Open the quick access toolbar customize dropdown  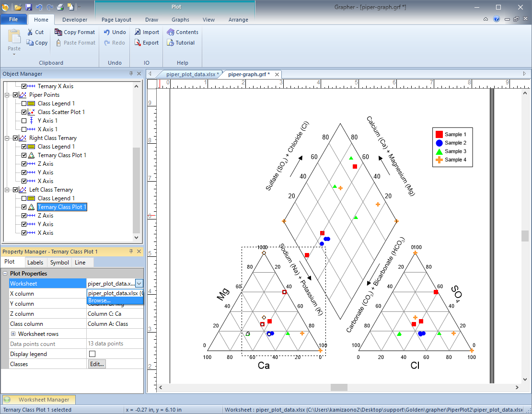click(79, 7)
